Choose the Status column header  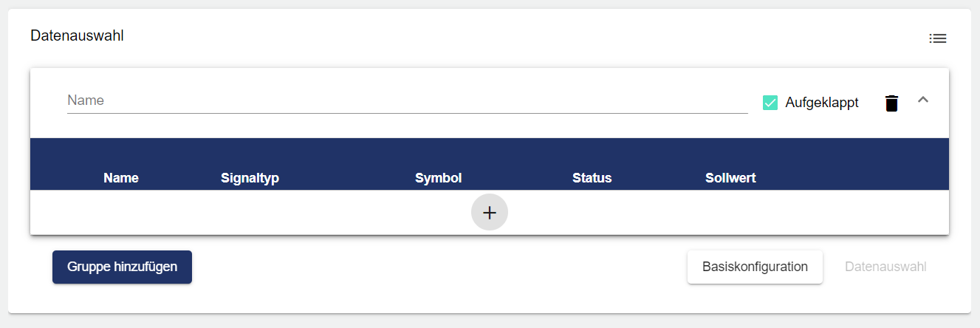592,178
